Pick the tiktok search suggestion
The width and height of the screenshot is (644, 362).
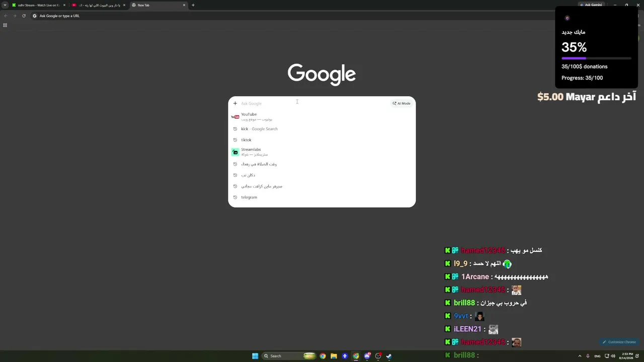(x=322, y=140)
